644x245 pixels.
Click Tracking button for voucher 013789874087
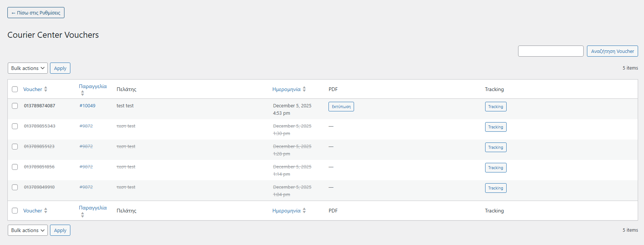coord(495,107)
